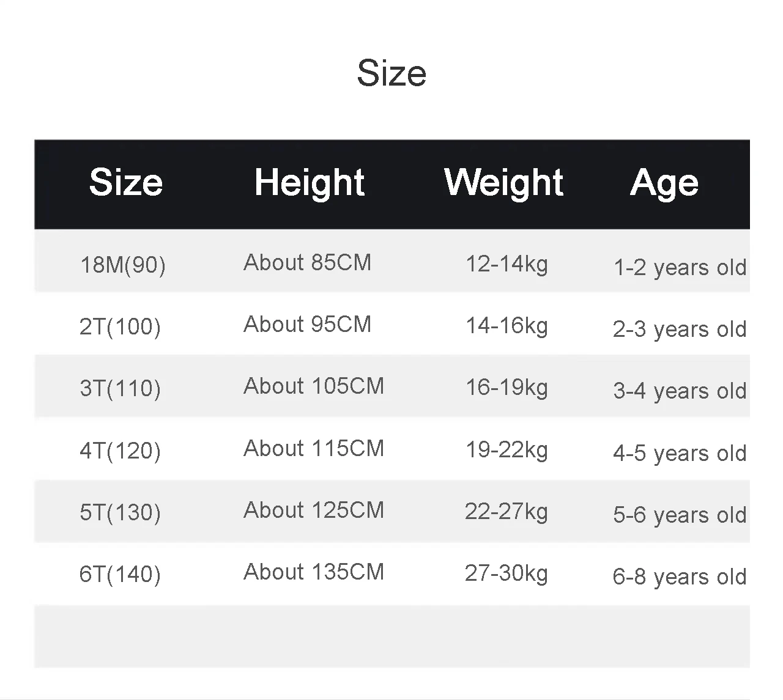Click the "About 135CM" height cell
This screenshot has width=783, height=700.
[314, 572]
